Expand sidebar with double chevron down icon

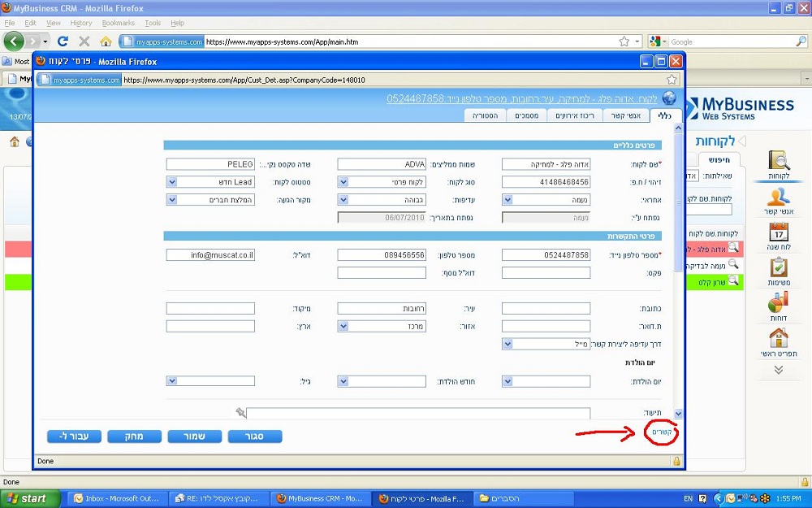point(779,370)
